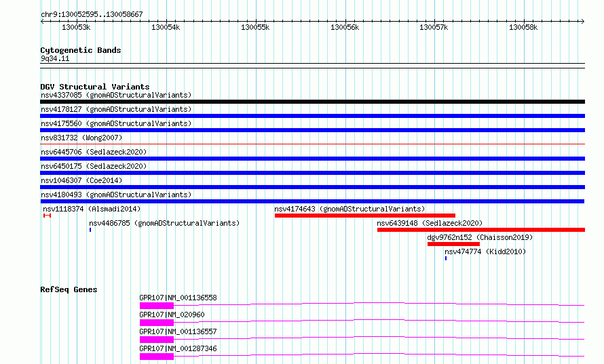604x364 pixels.
Task: Select the red nsv4174643 gnomAD variant bar
Action: 365,216
